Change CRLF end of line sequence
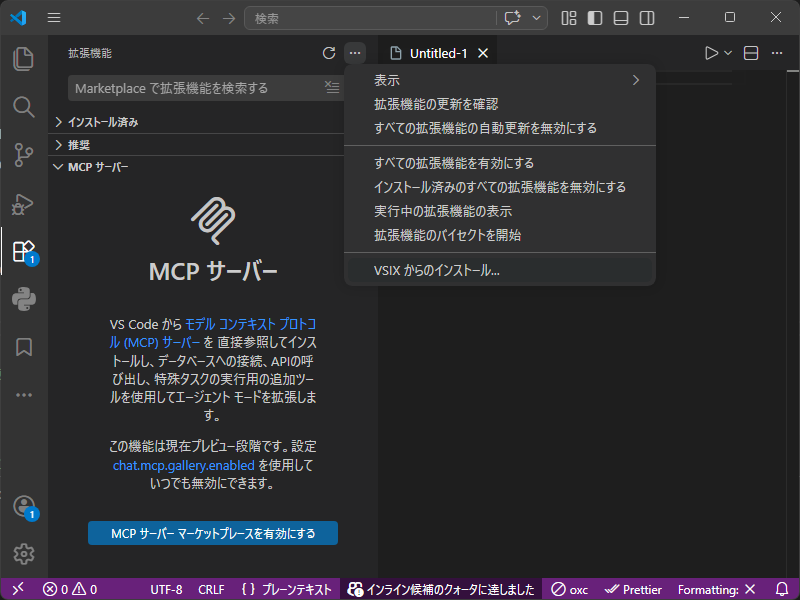Image resolution: width=800 pixels, height=600 pixels. point(211,590)
